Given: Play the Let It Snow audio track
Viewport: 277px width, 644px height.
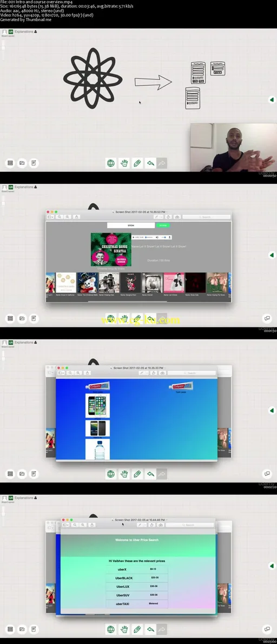Looking at the screenshot, I should coord(134,237).
